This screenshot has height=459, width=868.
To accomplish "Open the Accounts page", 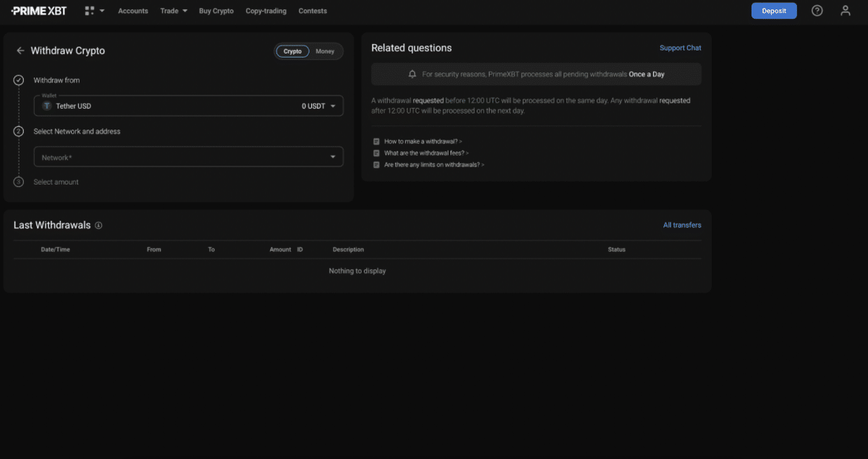I will point(133,11).
